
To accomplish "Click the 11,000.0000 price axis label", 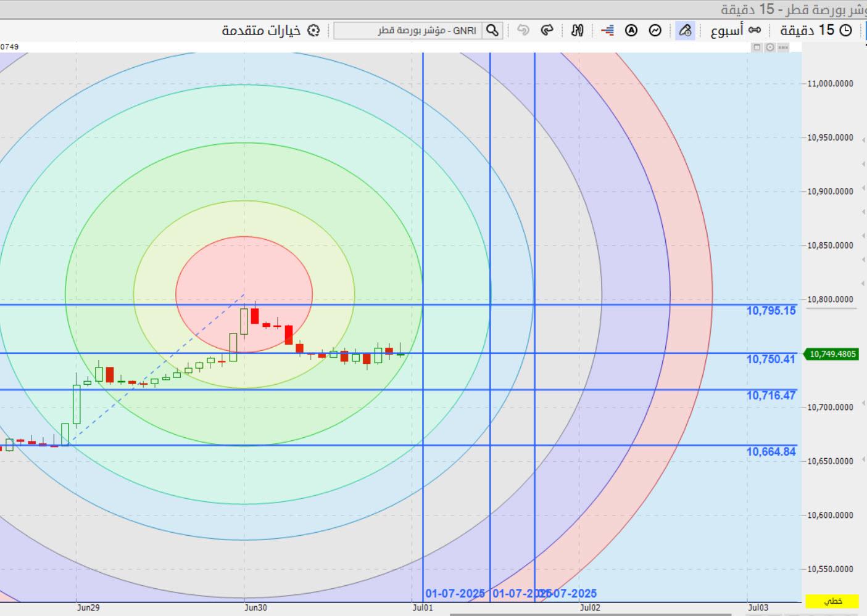I will (x=831, y=84).
